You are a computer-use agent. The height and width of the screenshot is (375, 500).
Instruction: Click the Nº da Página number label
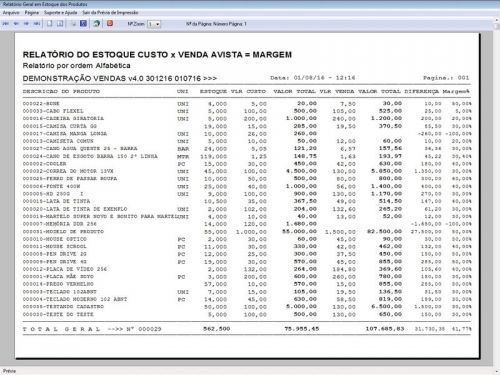click(216, 24)
